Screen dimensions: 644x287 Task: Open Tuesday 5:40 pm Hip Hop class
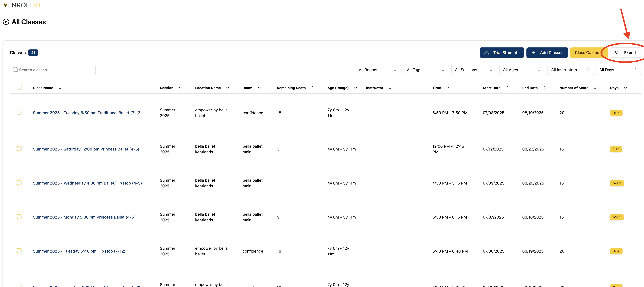(79, 251)
